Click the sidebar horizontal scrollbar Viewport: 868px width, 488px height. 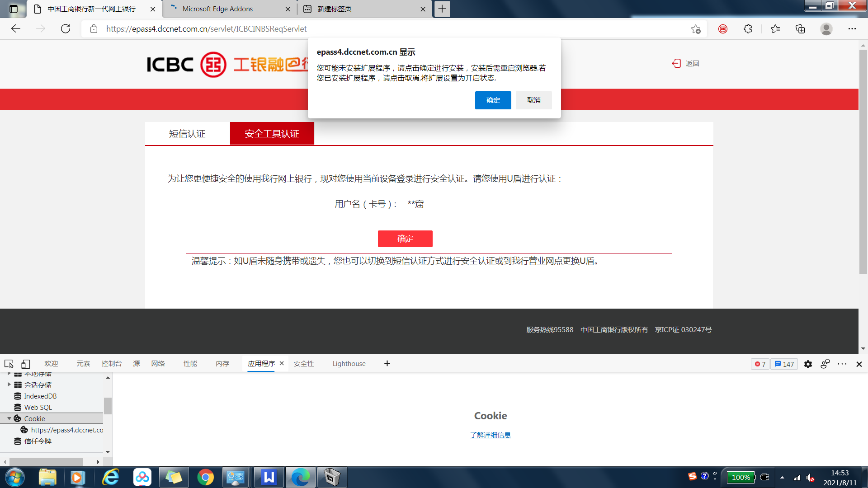point(46,462)
